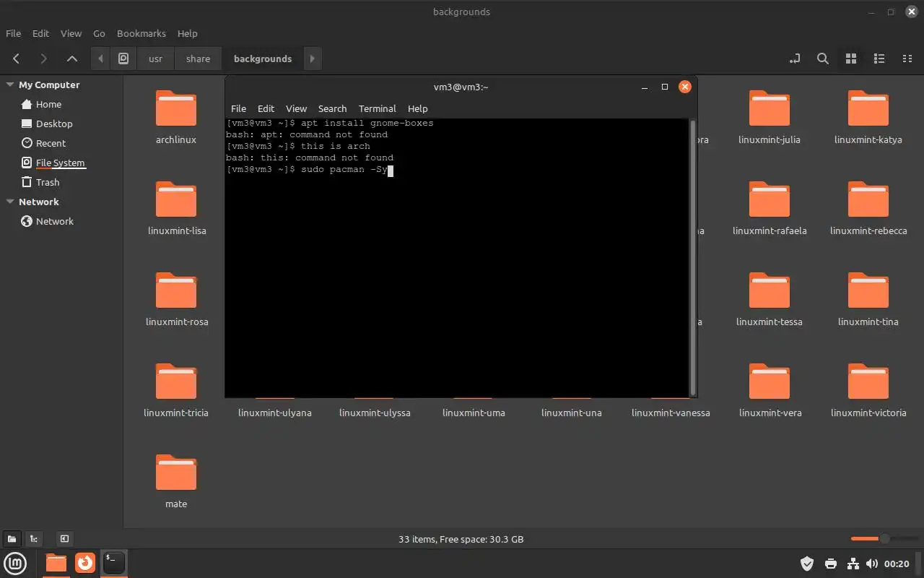
Task: Click the backgrounds path button
Action: (263, 59)
